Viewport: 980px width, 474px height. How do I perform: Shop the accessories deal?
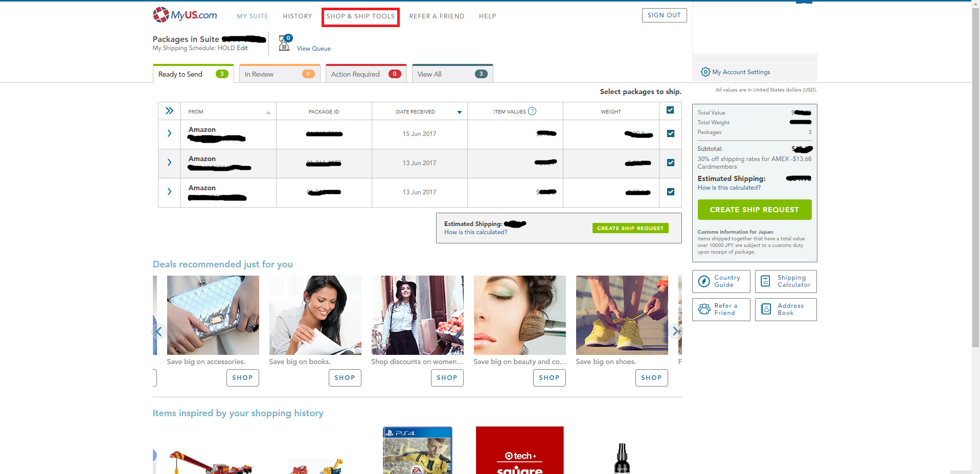coord(242,378)
